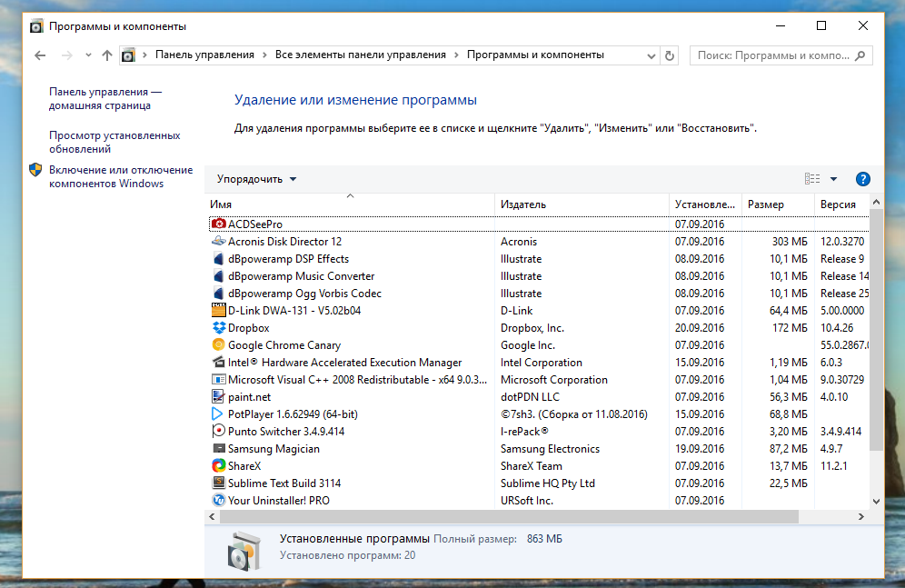905x588 pixels.
Task: Click the vertical scrollbar down arrow
Action: [876, 501]
